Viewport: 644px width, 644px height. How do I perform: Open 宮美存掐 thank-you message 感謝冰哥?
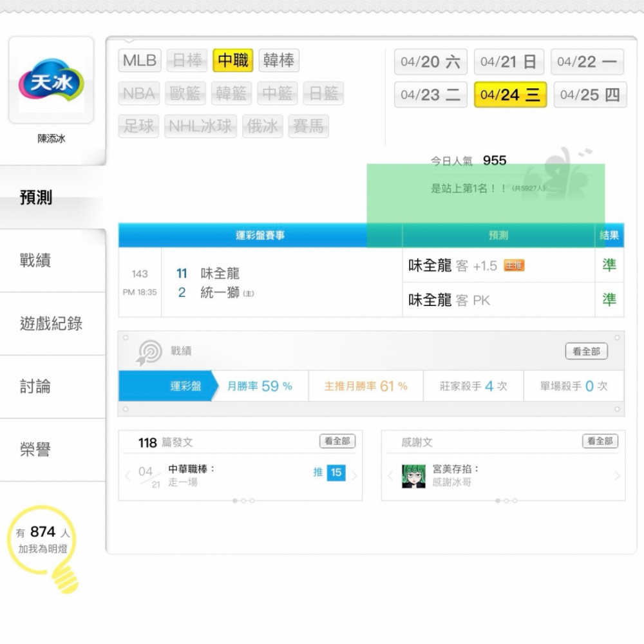[455, 475]
